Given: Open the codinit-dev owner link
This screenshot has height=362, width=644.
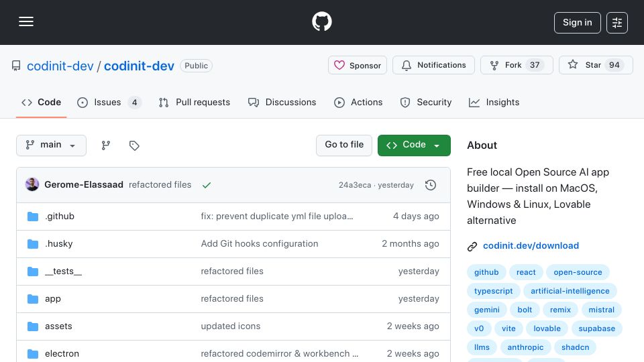Looking at the screenshot, I should tap(60, 66).
